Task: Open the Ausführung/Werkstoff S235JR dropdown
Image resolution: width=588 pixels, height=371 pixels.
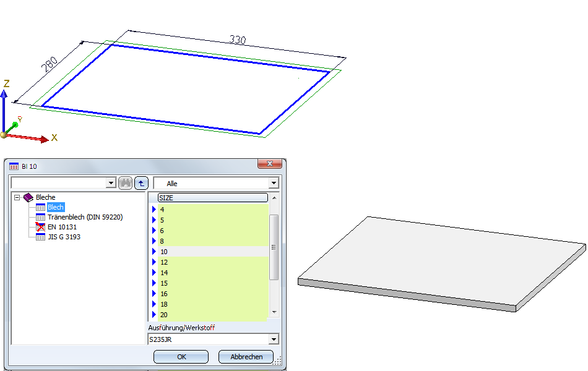Action: 274,339
